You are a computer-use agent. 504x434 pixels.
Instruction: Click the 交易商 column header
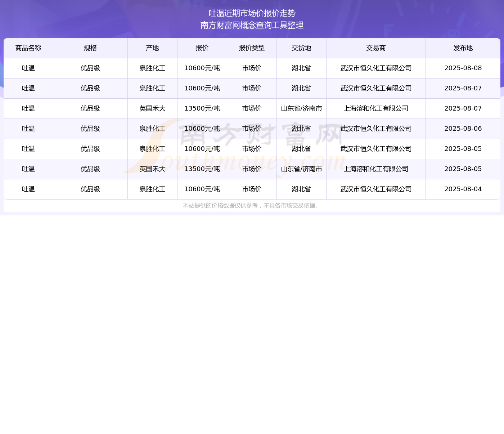coord(376,48)
